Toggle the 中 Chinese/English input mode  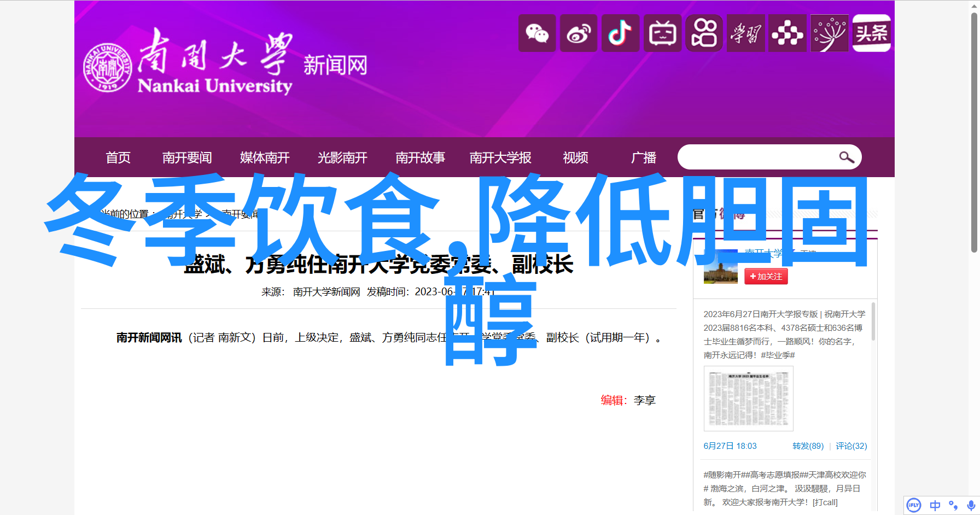935,505
